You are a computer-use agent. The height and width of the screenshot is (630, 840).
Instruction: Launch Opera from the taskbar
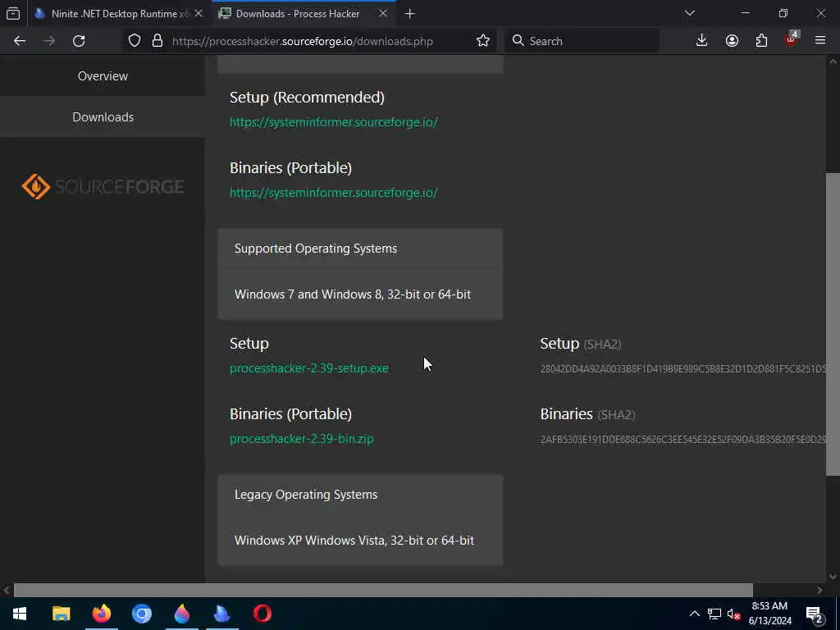tap(262, 614)
